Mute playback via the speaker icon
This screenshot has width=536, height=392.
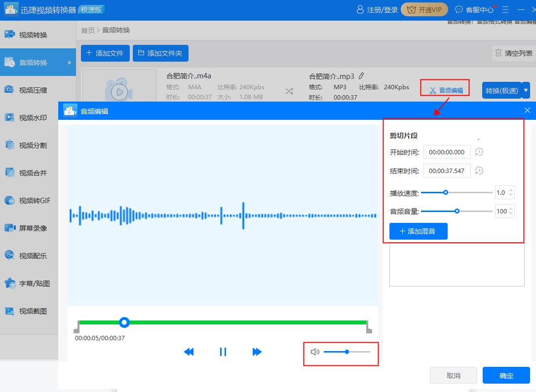(x=316, y=352)
